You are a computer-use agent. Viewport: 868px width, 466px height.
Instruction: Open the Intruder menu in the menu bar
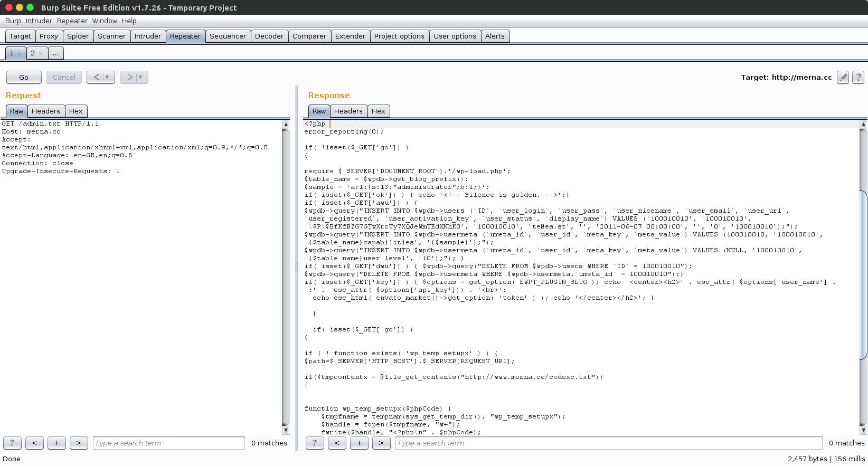tap(39, 21)
